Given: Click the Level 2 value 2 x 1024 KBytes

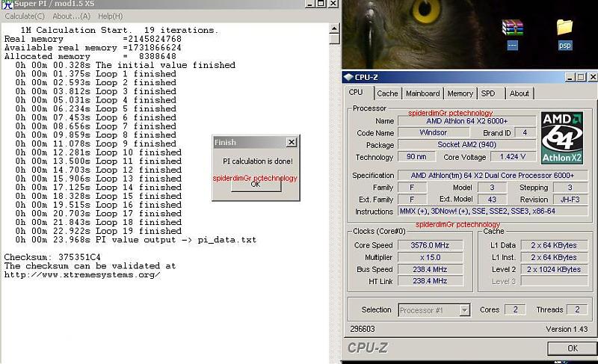Looking at the screenshot, I should pyautogui.click(x=554, y=269).
